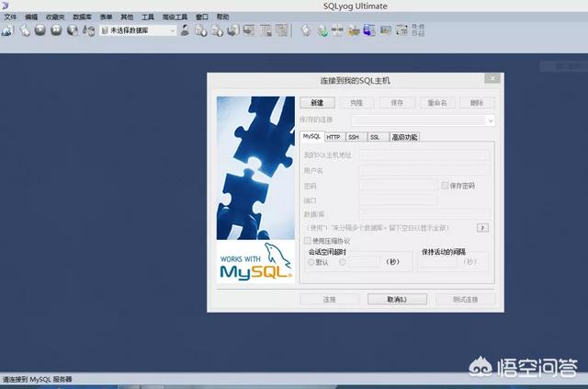Switch to the SSH tab
The height and width of the screenshot is (389, 588).
coord(354,137)
